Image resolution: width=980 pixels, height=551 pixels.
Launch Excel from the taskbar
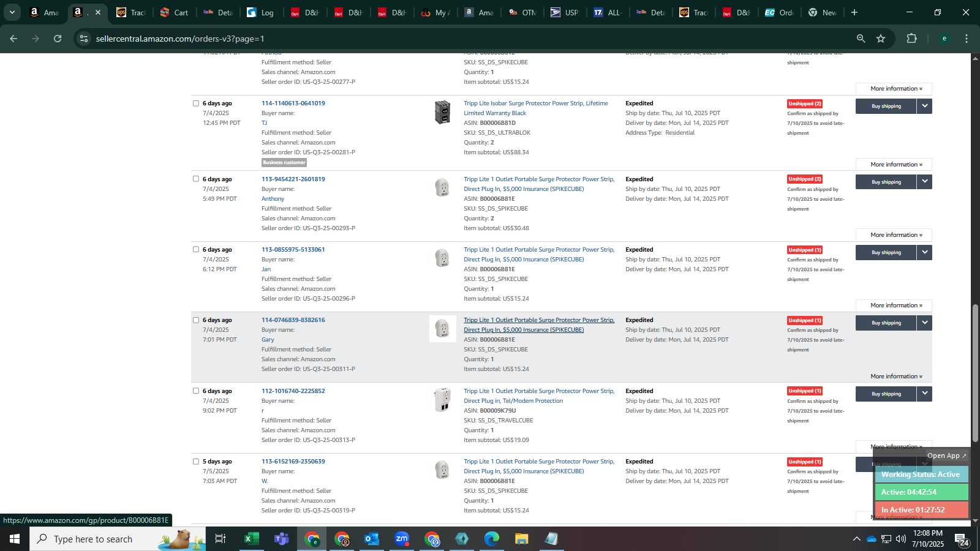click(251, 539)
